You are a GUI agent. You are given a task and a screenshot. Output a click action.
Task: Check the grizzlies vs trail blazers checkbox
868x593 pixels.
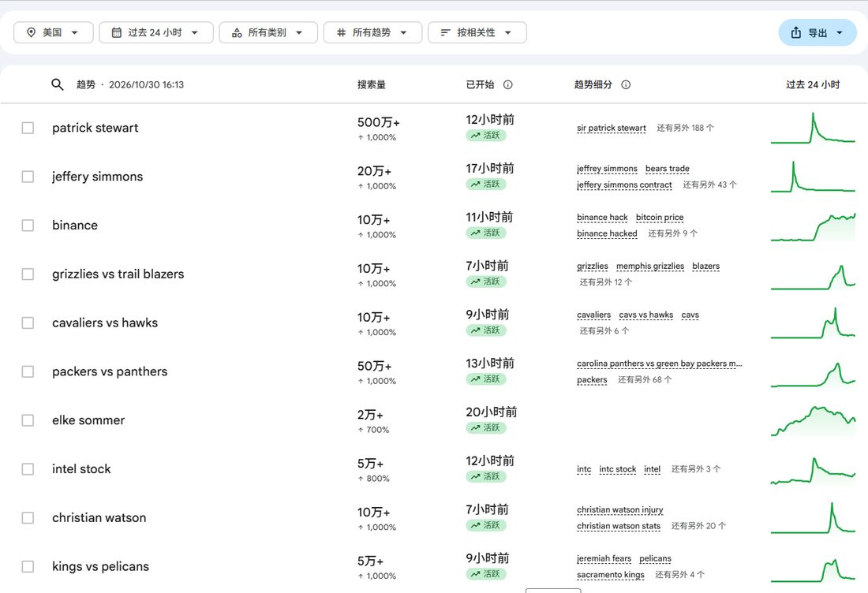[x=28, y=274]
